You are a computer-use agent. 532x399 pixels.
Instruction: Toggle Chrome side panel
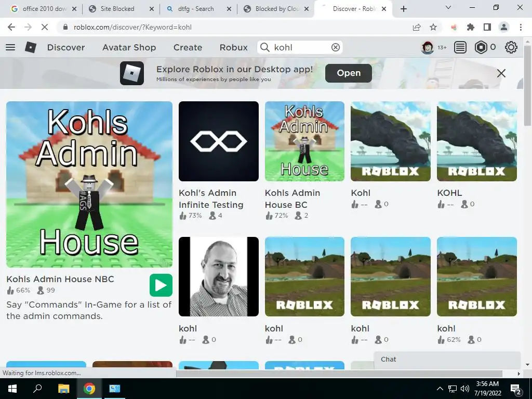pyautogui.click(x=487, y=27)
